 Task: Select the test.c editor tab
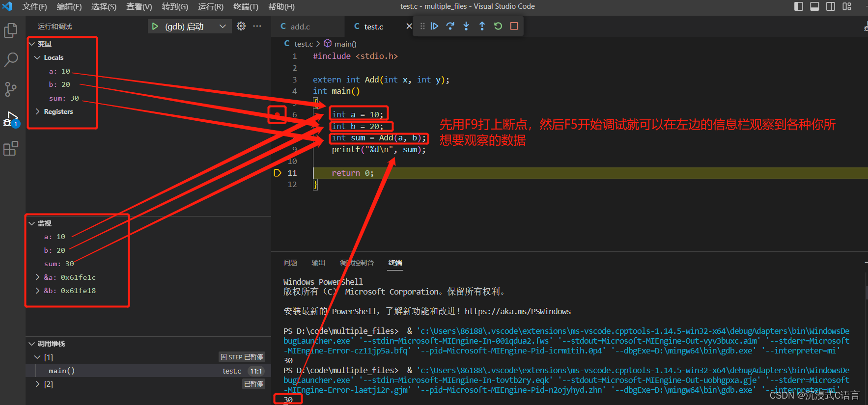click(373, 27)
